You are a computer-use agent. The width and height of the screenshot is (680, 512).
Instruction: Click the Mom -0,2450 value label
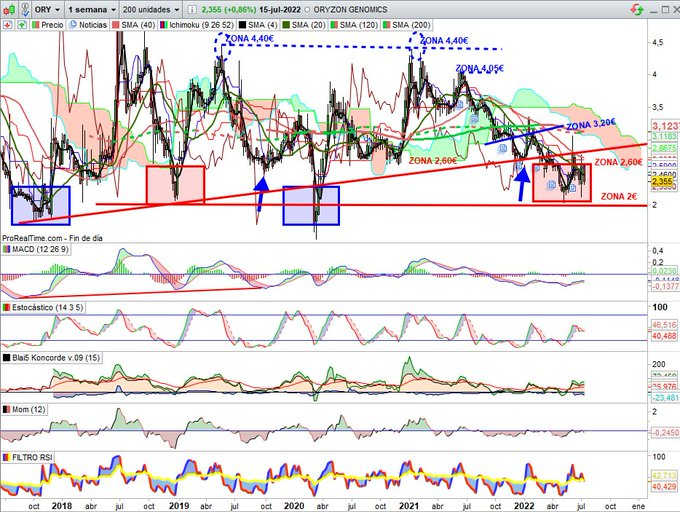(664, 433)
